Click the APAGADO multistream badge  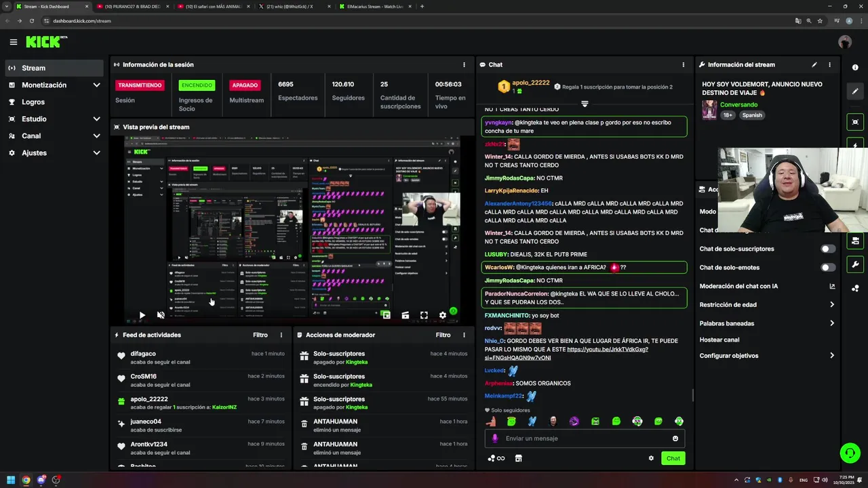pos(245,85)
